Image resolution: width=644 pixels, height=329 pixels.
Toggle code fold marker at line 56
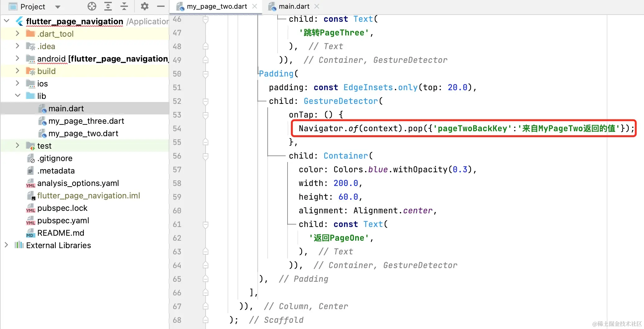205,156
